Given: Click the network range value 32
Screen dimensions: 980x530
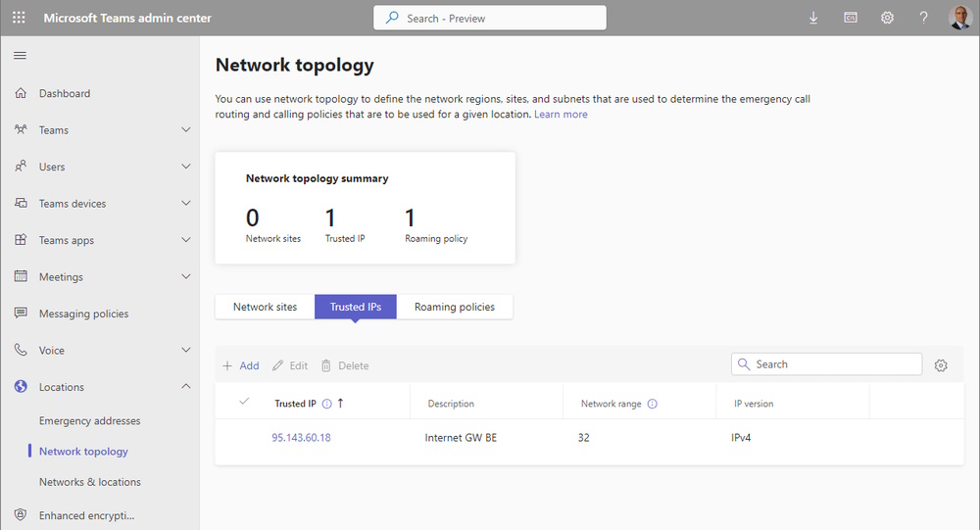Looking at the screenshot, I should click(584, 438).
